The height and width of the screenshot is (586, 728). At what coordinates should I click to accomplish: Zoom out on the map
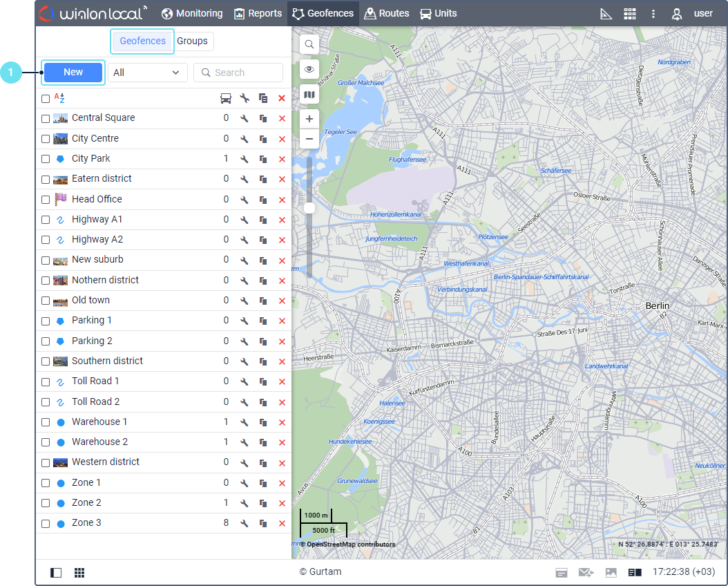pyautogui.click(x=309, y=139)
